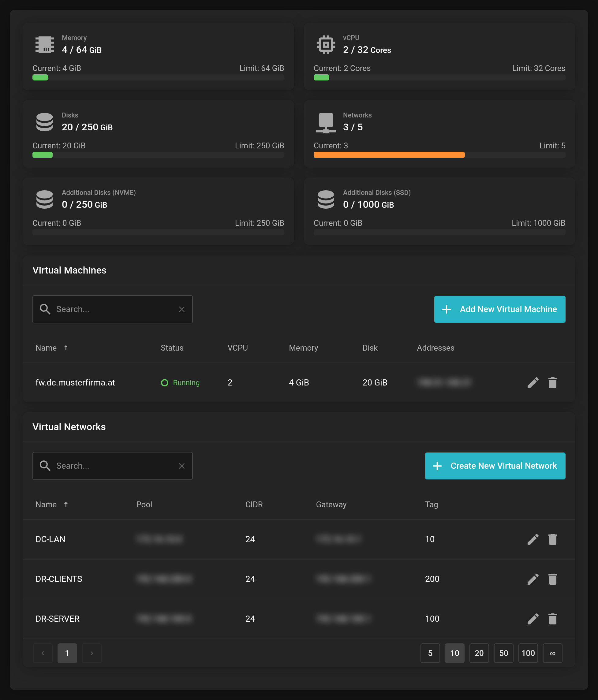Screen dimensions: 598x700
Task: Focus the Virtual Networks search input
Action: [113, 466]
